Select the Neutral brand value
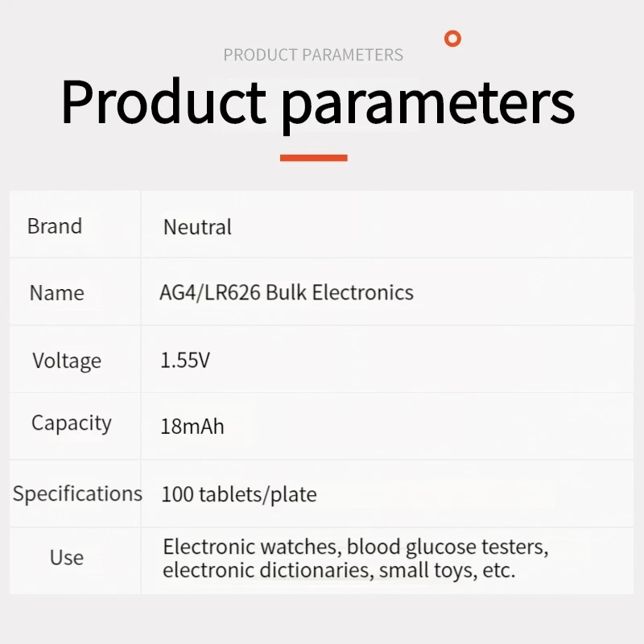The width and height of the screenshot is (644, 644). point(197,227)
